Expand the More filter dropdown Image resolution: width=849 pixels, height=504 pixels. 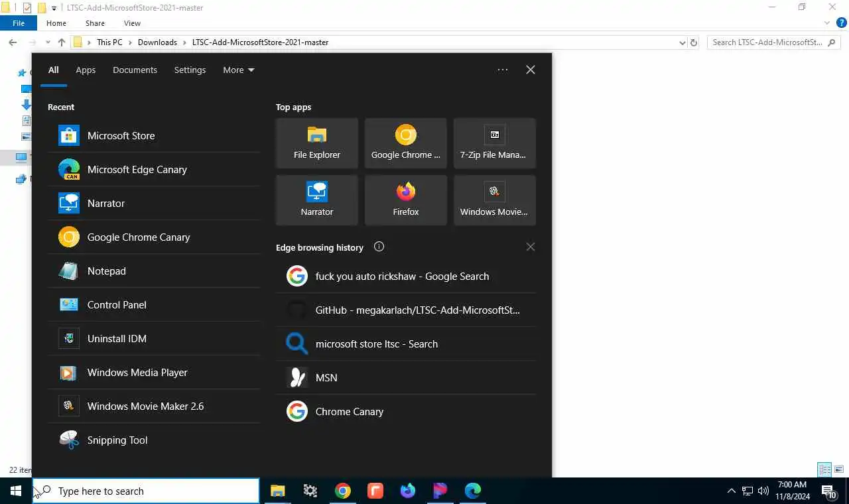pyautogui.click(x=238, y=70)
